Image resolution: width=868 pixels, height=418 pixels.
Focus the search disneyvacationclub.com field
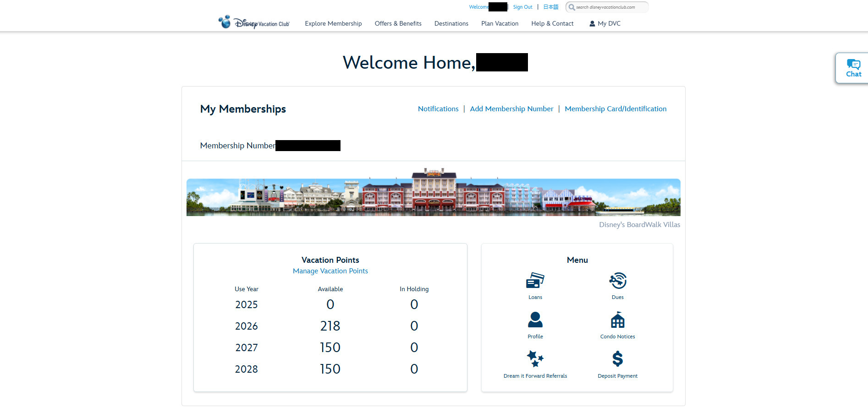(x=607, y=7)
